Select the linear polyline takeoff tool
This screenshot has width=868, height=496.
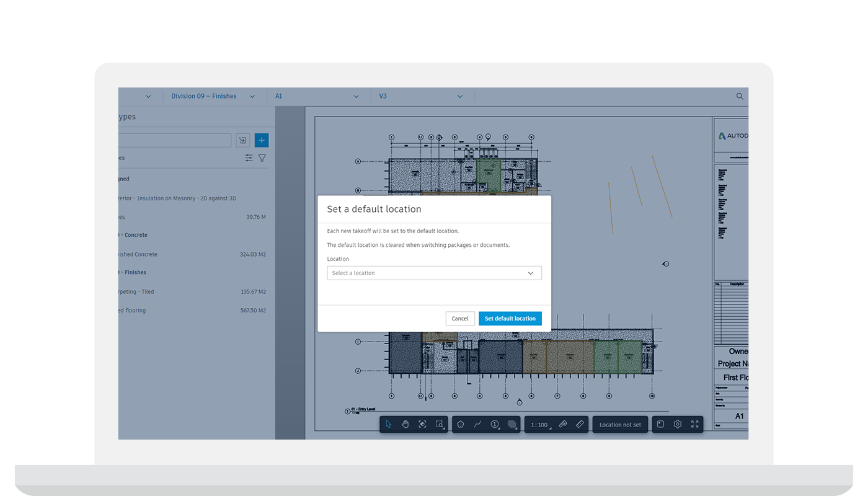(478, 424)
